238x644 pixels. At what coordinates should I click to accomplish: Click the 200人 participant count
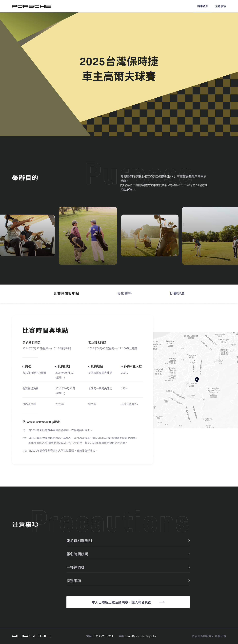point(125,373)
